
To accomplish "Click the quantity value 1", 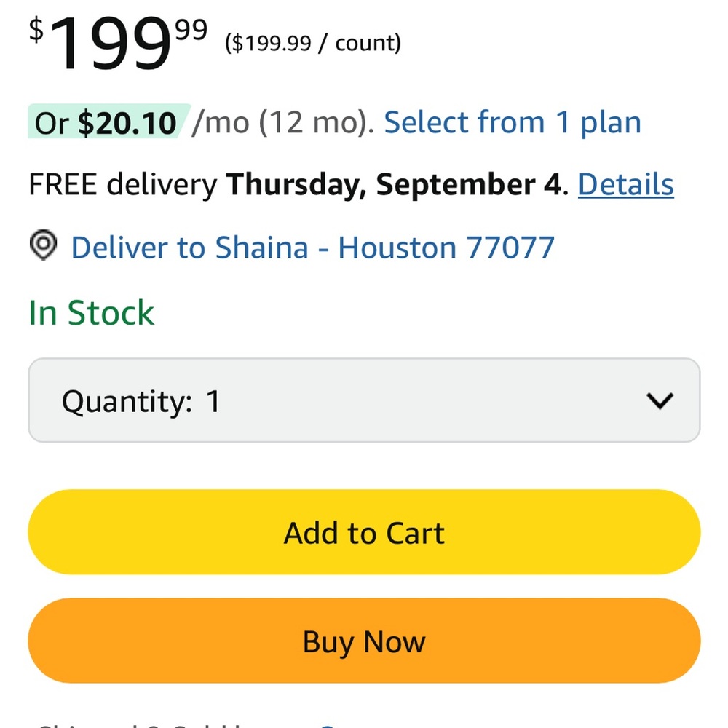I will pyautogui.click(x=213, y=401).
